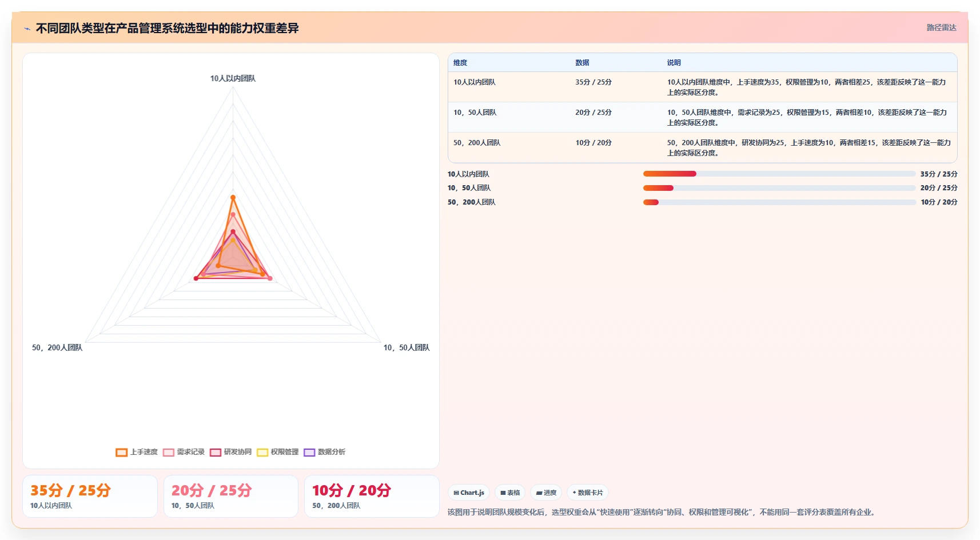Click the 10分 / 20分 value beside the last progress bar
This screenshot has height=540, width=980.
939,202
